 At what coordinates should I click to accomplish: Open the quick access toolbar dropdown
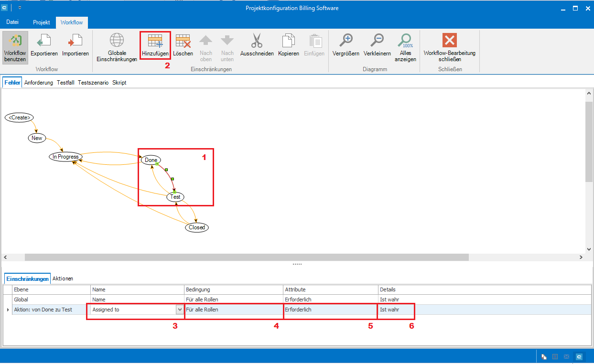(20, 8)
